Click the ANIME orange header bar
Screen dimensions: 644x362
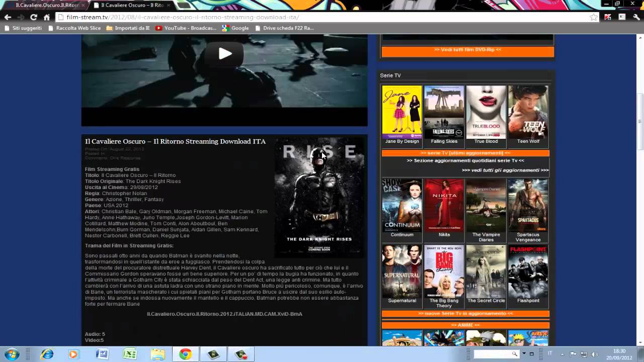[x=465, y=325]
